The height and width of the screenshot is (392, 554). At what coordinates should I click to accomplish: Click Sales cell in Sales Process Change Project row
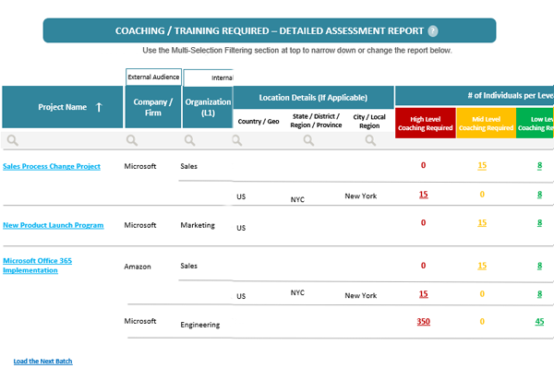[x=188, y=166]
